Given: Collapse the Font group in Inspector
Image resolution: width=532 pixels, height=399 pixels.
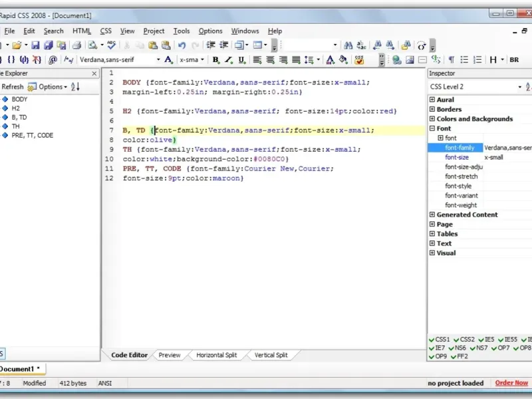Looking at the screenshot, I should pos(432,128).
